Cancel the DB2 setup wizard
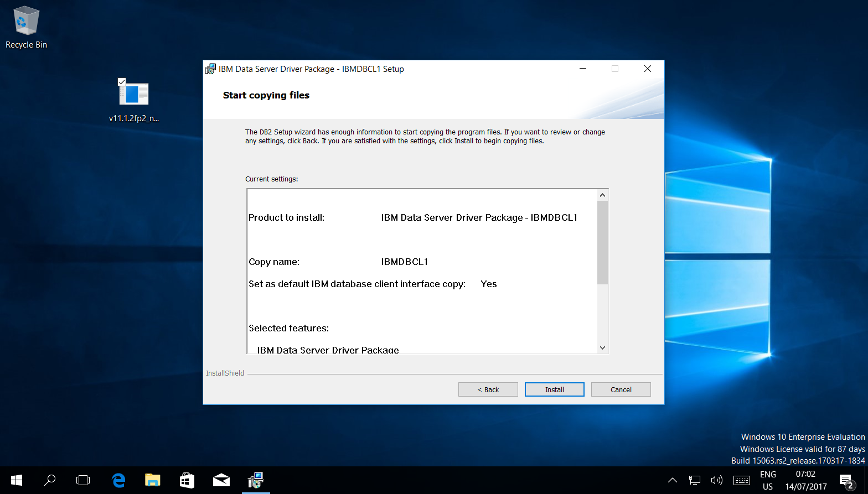 pyautogui.click(x=621, y=389)
